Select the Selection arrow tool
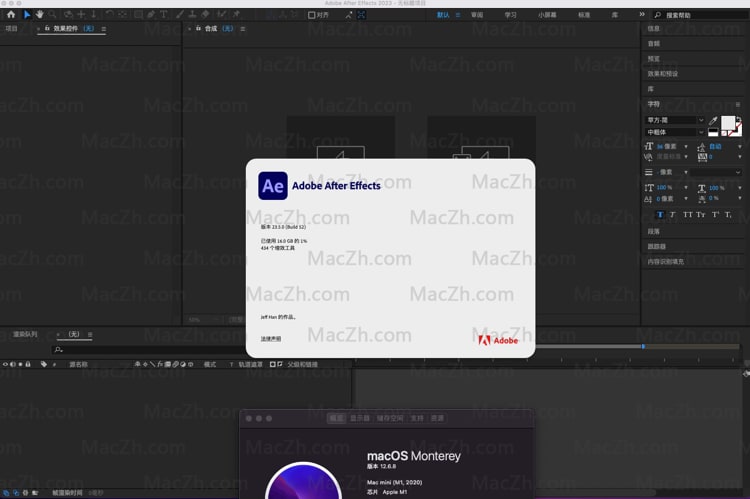750x499 pixels. [27, 15]
